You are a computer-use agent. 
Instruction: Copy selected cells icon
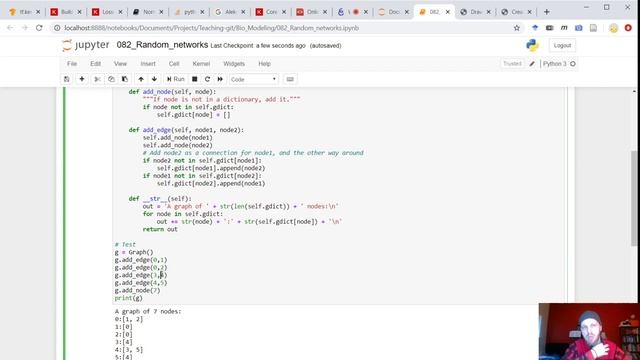point(111,79)
